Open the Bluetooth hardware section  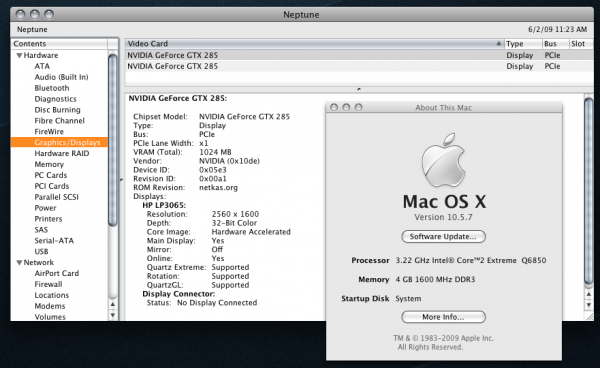52,88
